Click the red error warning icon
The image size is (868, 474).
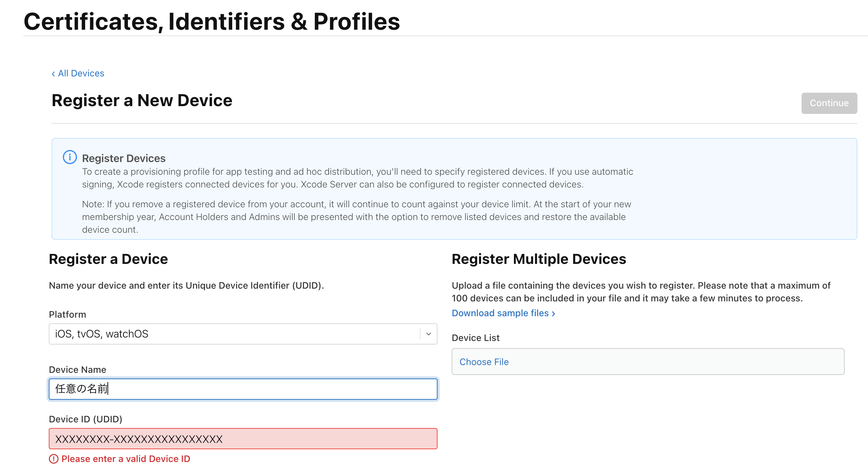[x=53, y=459]
